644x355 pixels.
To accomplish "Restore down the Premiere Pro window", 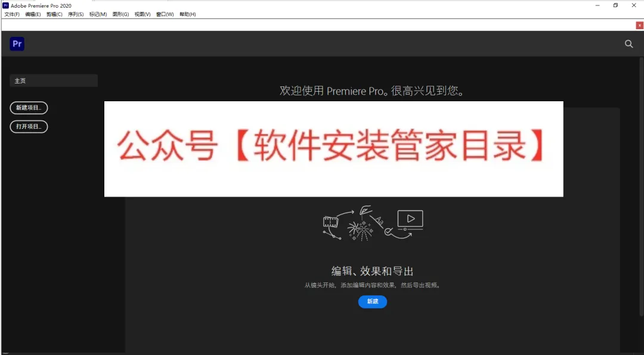I will click(x=615, y=5).
